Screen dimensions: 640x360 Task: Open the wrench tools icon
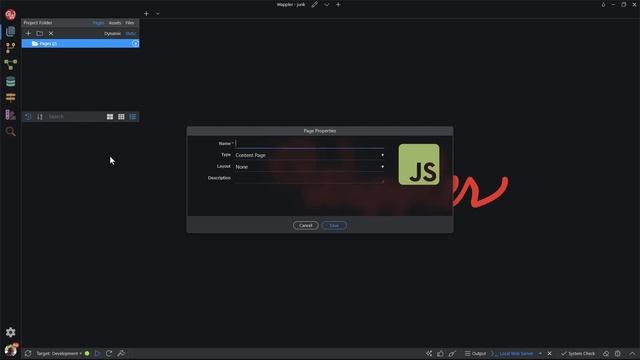point(121,353)
